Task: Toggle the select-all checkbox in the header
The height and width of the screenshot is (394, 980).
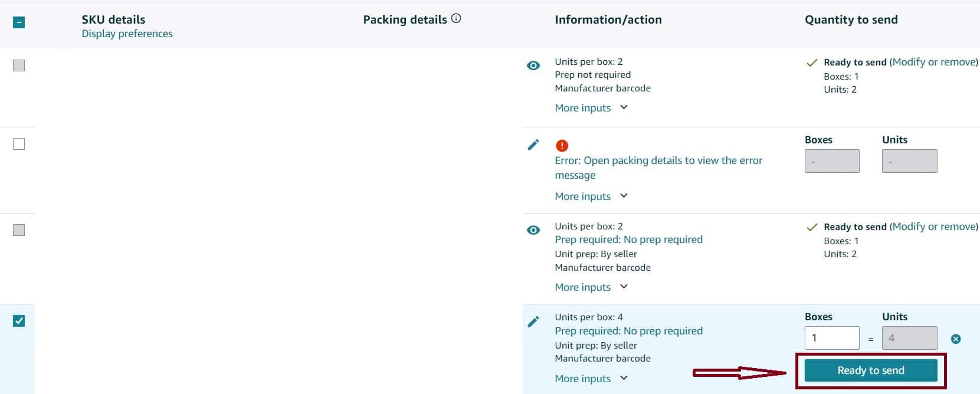Action: coord(19,22)
